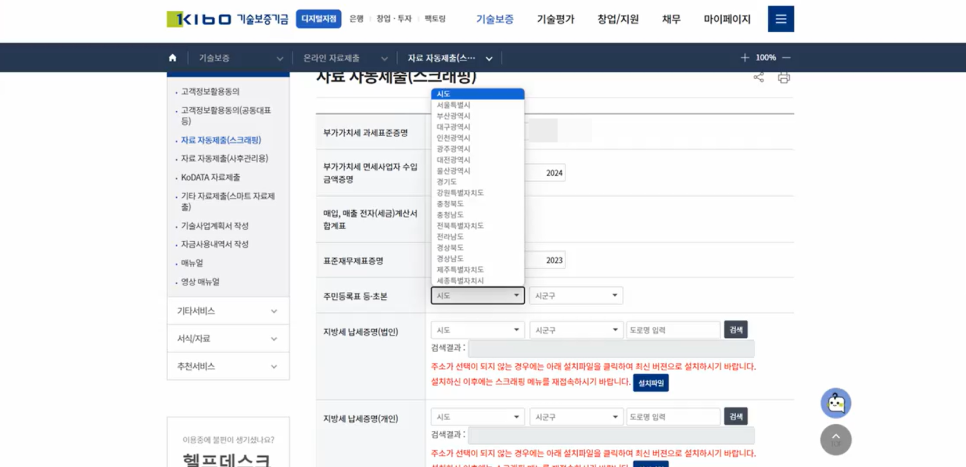This screenshot has width=966, height=467.
Task: Open KoDATA 자료제출 sidebar link
Action: [x=210, y=177]
